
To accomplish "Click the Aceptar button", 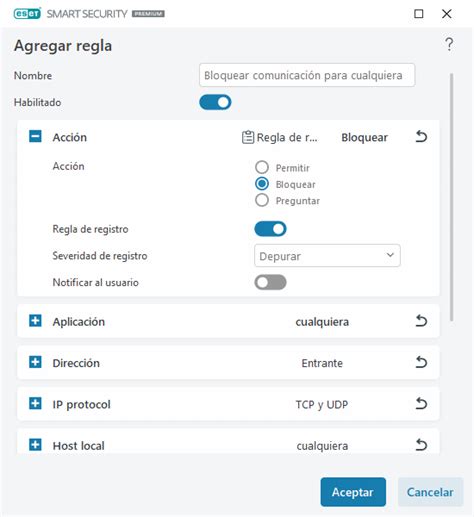I will pyautogui.click(x=353, y=492).
